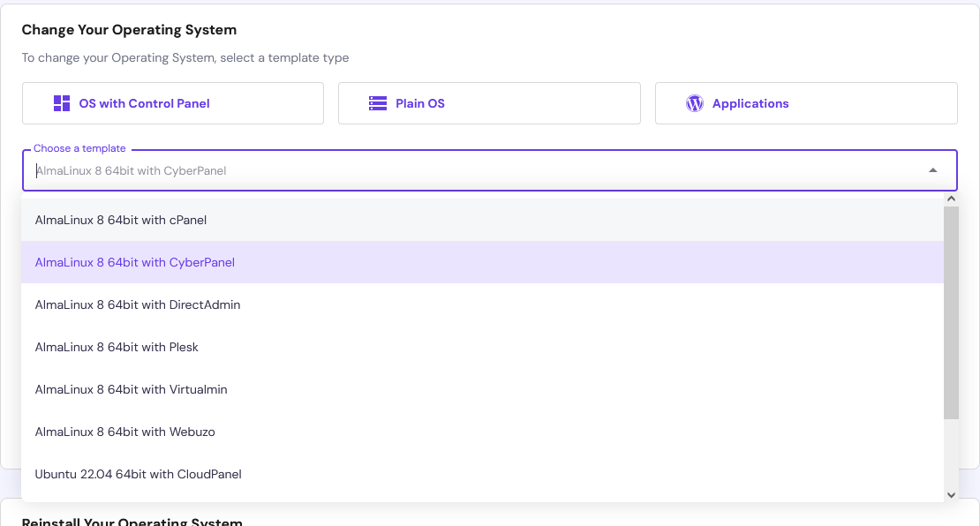Choose AlmaLinux 8 64bit with CyberPanel option
980x526 pixels.
[483, 262]
